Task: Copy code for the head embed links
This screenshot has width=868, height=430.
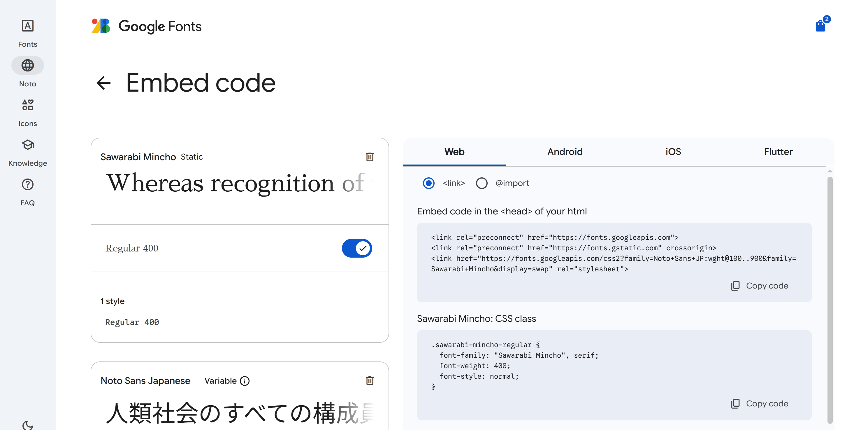Action: coord(760,286)
